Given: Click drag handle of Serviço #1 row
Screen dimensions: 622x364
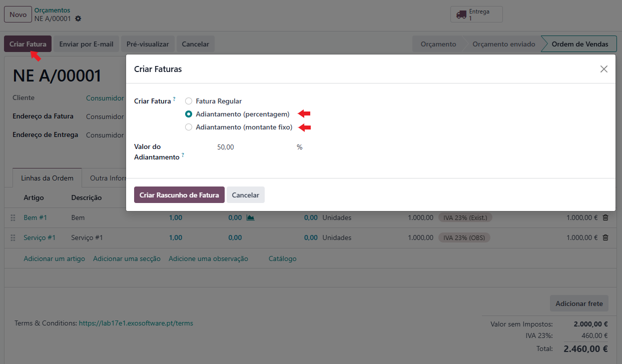Looking at the screenshot, I should click(13, 238).
